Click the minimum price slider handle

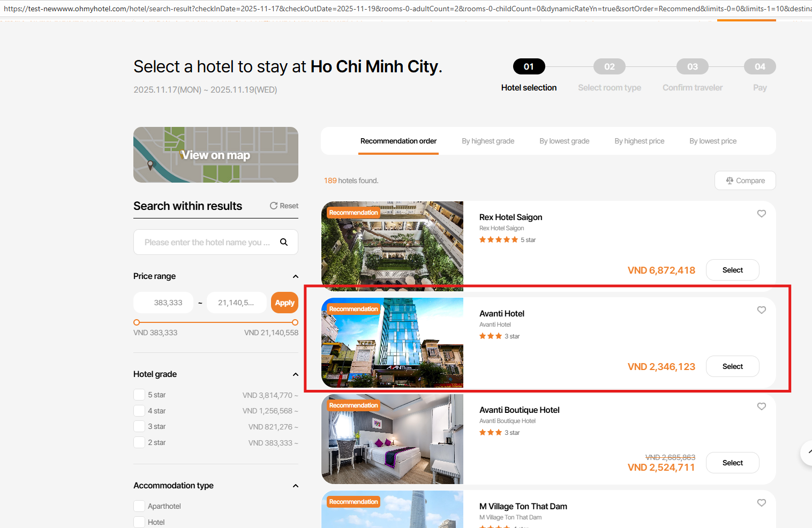point(137,322)
